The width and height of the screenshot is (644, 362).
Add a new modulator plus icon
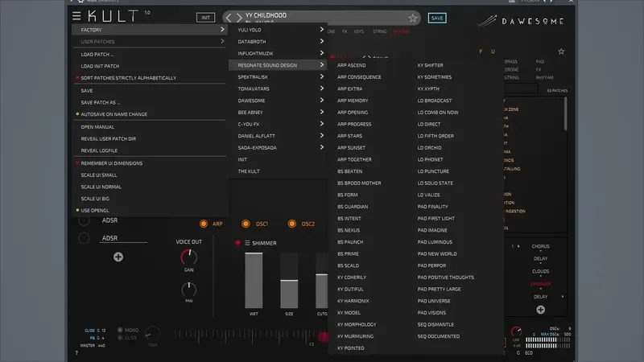coord(118,257)
